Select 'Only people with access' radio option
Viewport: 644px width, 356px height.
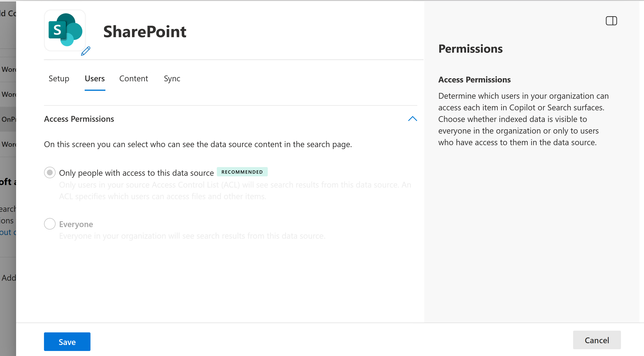click(50, 173)
